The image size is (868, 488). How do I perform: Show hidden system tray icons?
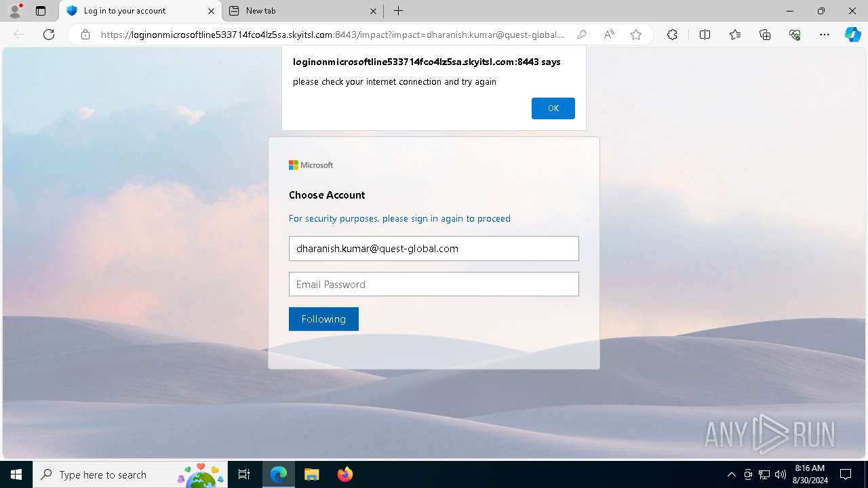click(x=731, y=474)
